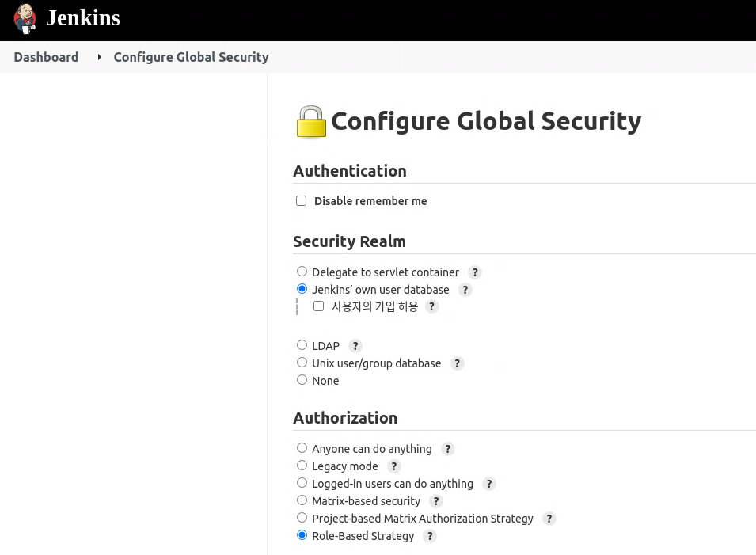Show help for Role-Based Strategy
This screenshot has height=555, width=756.
coord(429,536)
